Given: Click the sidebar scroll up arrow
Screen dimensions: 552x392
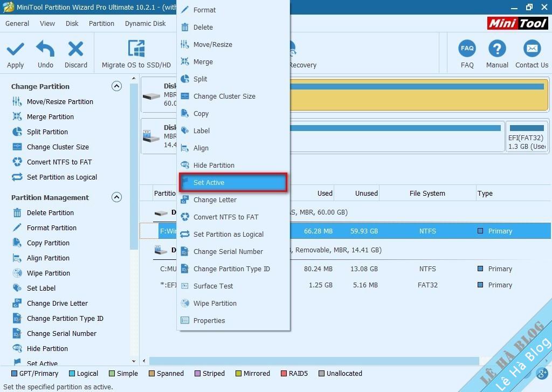Looking at the screenshot, I should click(134, 78).
